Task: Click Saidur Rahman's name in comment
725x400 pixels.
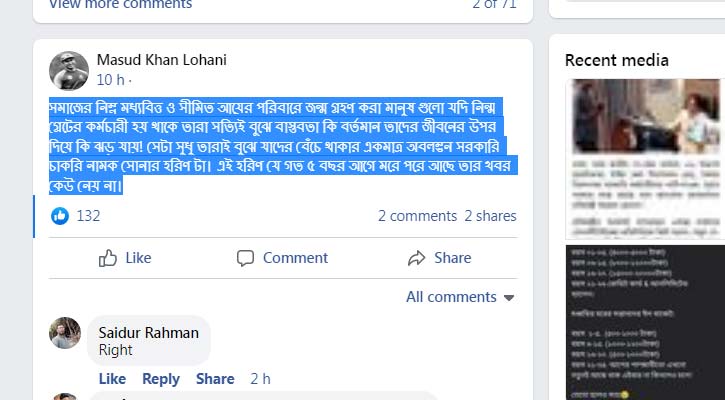Action: click(x=148, y=333)
